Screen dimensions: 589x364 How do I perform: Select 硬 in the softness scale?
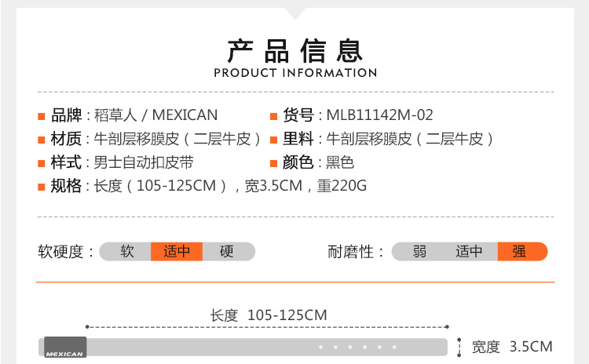pos(229,251)
